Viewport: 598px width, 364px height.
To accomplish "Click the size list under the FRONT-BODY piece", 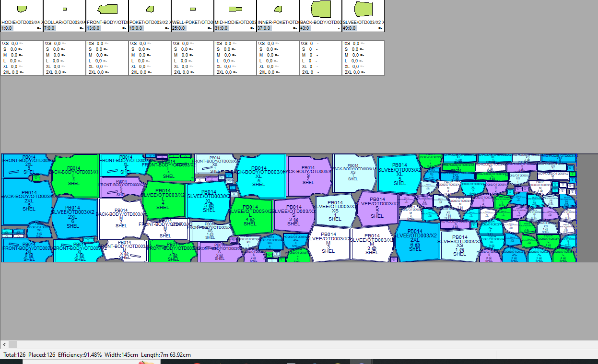I will [x=107, y=58].
